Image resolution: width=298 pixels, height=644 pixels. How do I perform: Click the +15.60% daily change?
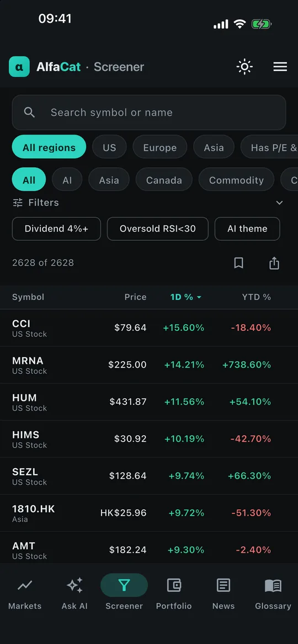[184, 328]
